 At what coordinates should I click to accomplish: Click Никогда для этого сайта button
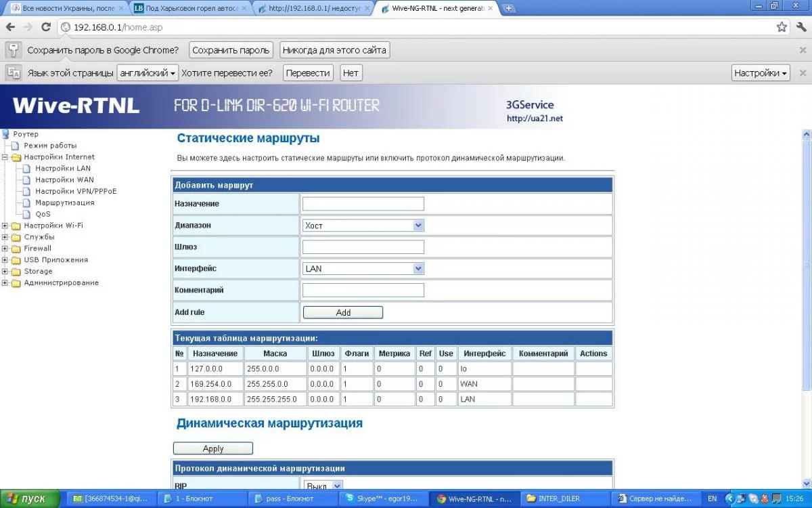point(334,50)
